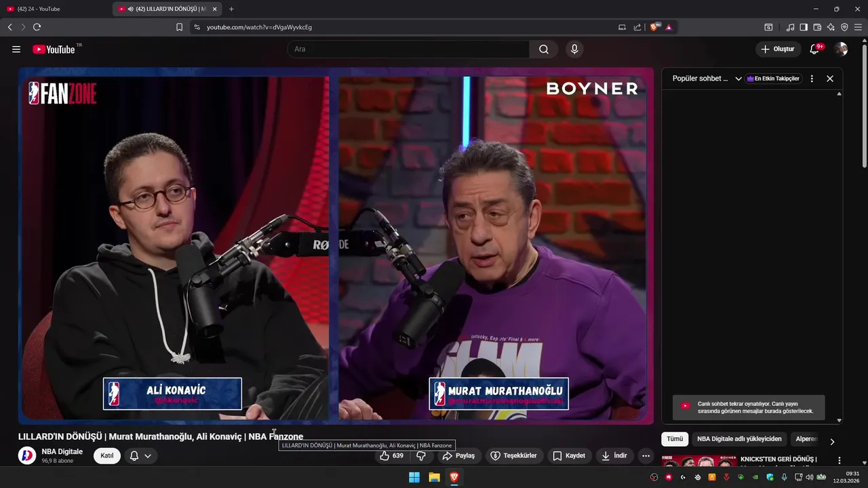Click the Oluştur create button

(778, 49)
